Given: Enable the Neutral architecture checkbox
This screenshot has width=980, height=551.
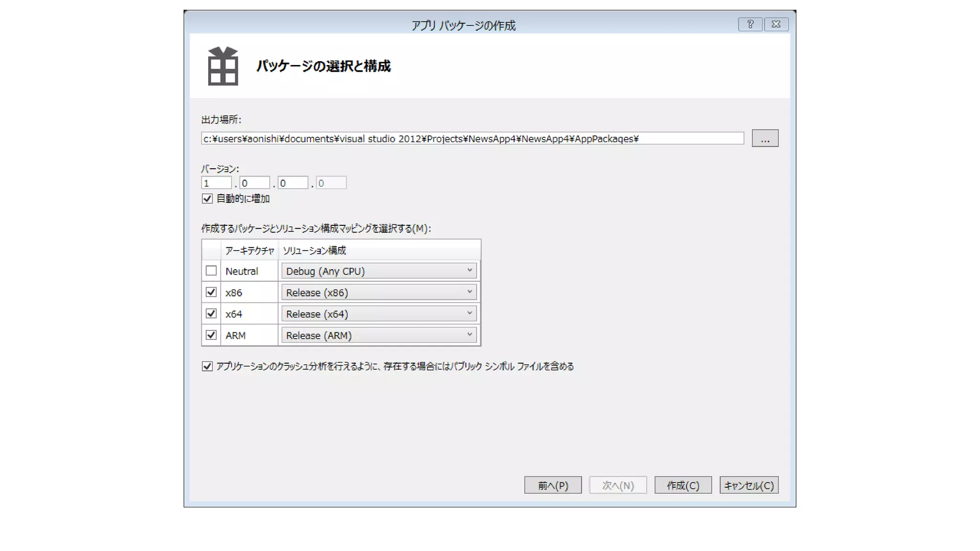Looking at the screenshot, I should coord(211,271).
